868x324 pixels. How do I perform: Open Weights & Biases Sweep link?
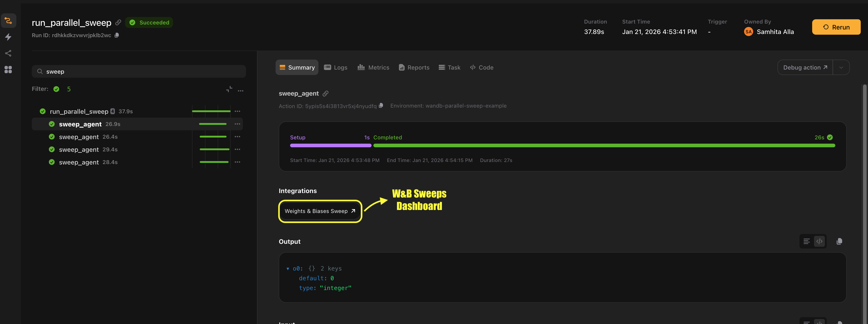320,211
